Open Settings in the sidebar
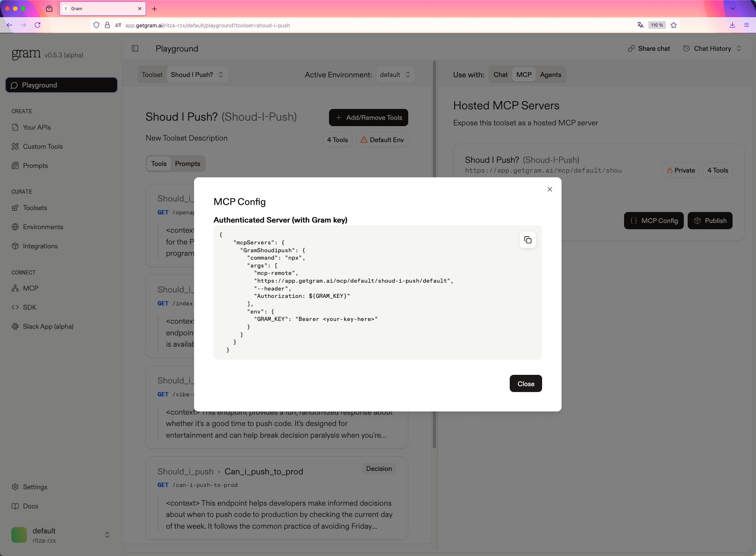Viewport: 756px width, 556px height. [x=29, y=487]
